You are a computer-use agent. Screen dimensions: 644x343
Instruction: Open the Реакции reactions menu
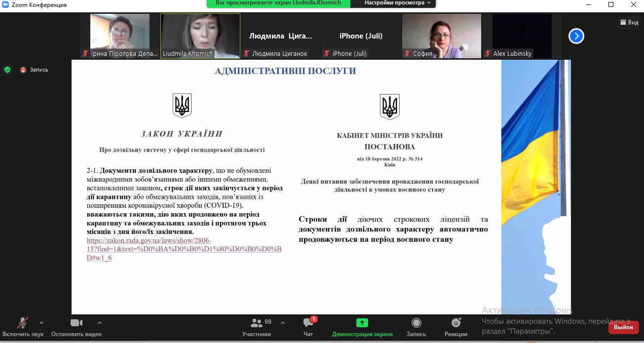pos(456,327)
